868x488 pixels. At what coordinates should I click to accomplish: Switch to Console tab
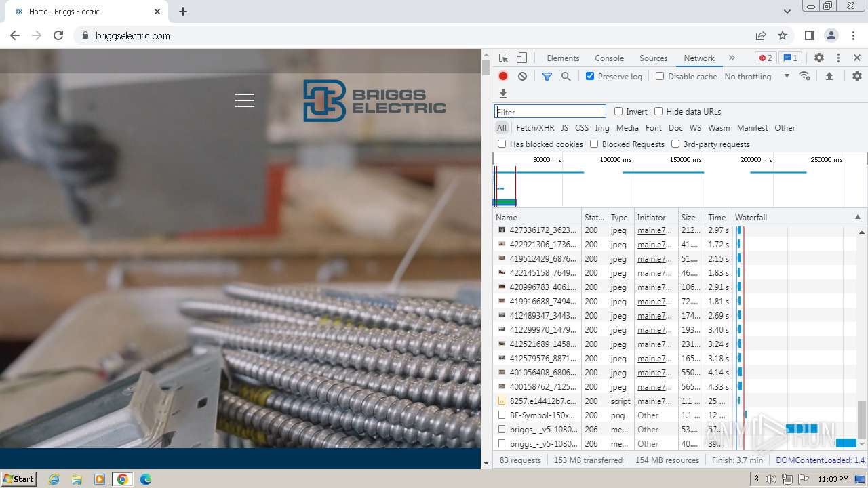[x=609, y=58]
